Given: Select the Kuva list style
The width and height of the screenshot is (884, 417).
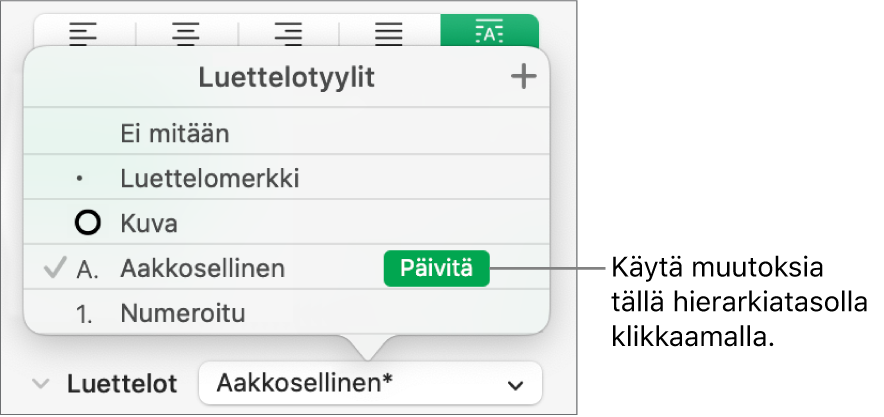Looking at the screenshot, I should click(x=149, y=224).
